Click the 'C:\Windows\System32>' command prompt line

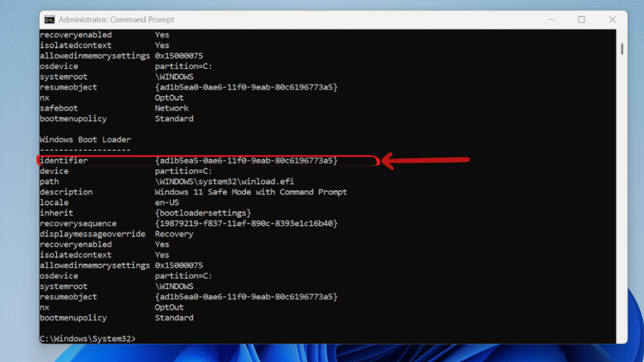tap(87, 339)
